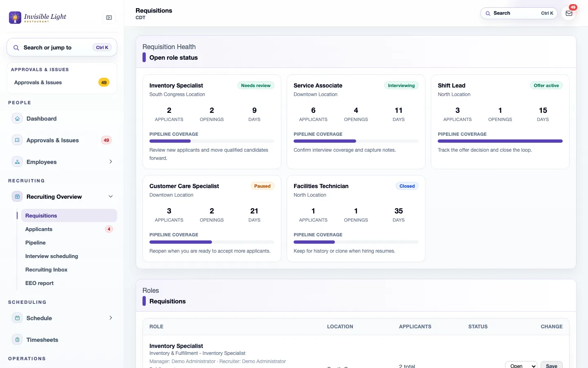
Task: Open Dashboard home icon
Action: click(x=17, y=119)
